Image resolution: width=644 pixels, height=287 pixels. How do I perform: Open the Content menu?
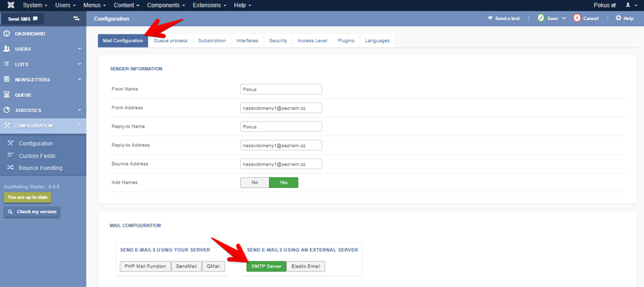127,5
